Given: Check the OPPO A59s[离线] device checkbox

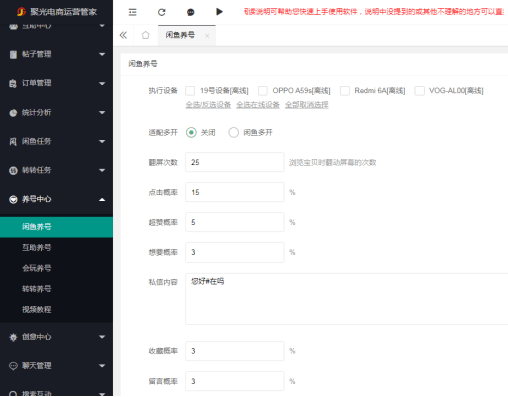Looking at the screenshot, I should 263,91.
